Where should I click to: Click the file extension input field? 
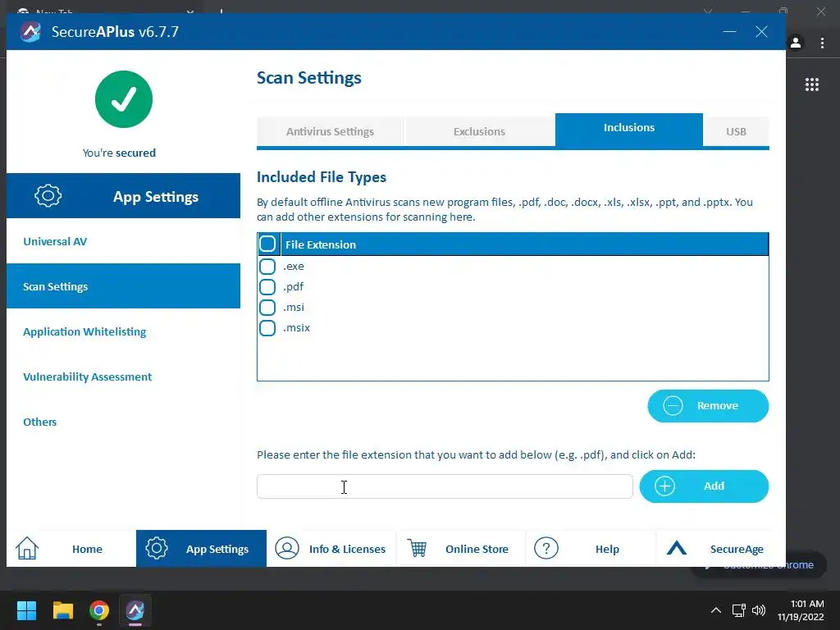click(445, 486)
